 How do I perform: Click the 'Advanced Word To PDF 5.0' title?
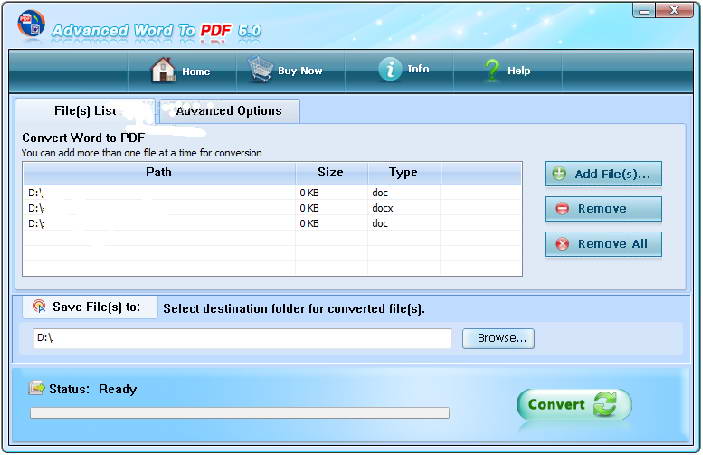156,30
